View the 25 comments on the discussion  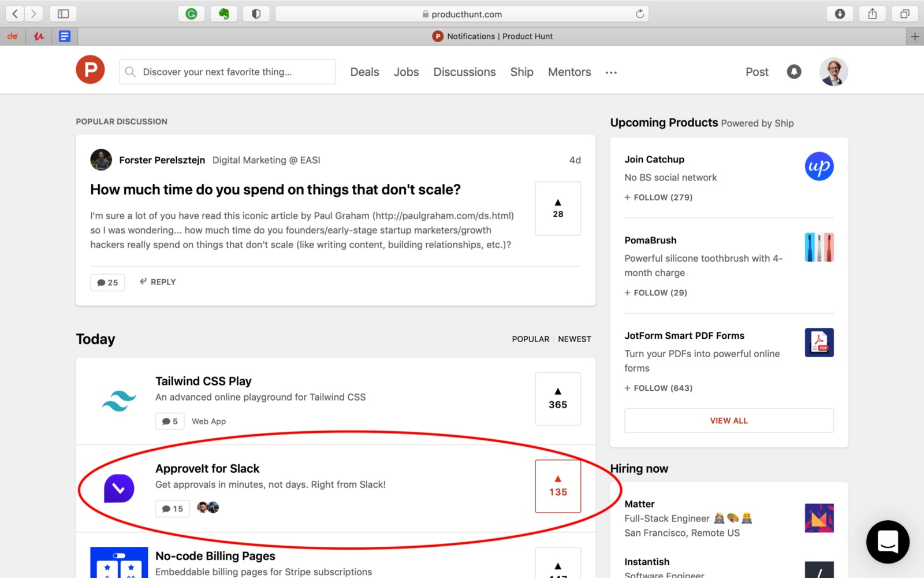tap(107, 282)
